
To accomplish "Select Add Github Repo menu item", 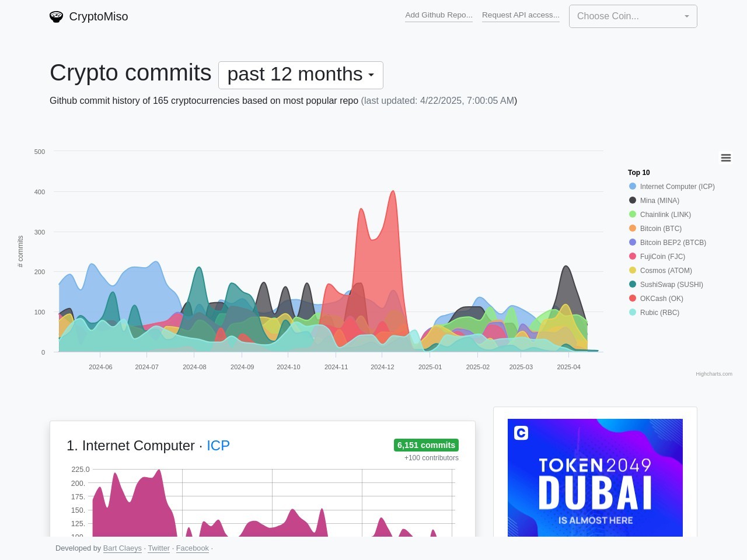I will (x=438, y=15).
